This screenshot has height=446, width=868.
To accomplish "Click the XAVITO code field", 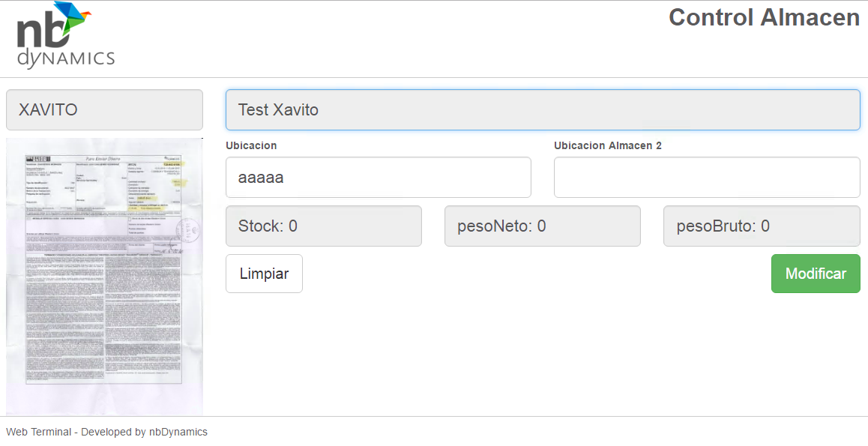I will (104, 110).
